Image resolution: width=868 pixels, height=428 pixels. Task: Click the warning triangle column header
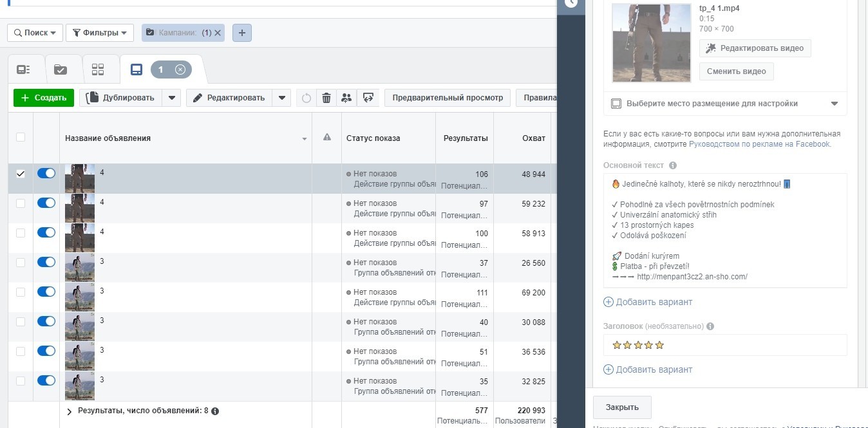326,137
